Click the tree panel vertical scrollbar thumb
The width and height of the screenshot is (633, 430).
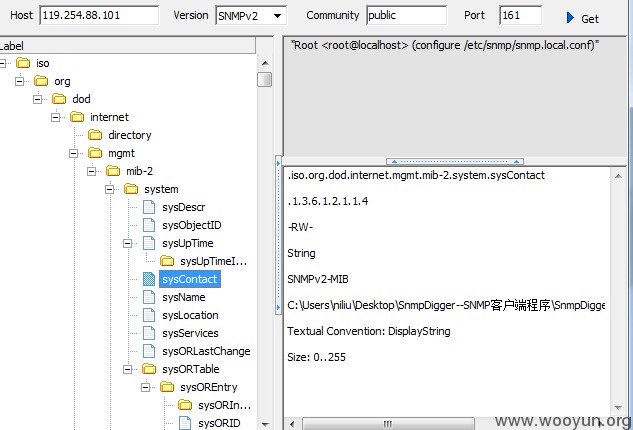pyautogui.click(x=265, y=79)
